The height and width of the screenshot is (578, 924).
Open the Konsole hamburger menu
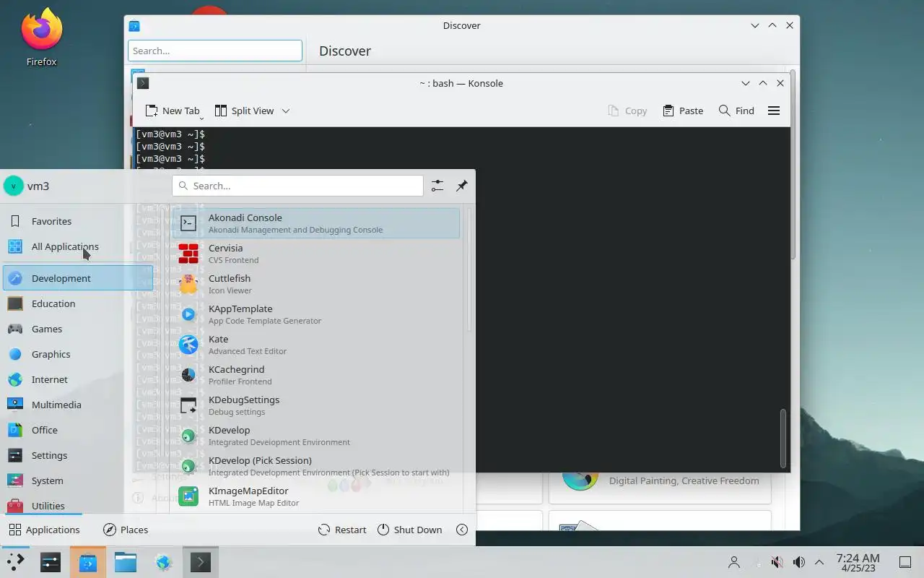coord(774,111)
